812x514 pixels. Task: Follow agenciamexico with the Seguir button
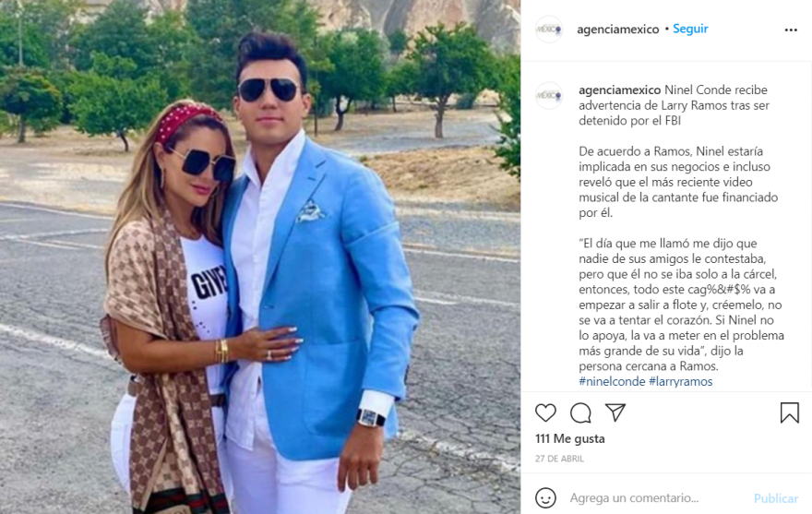tap(690, 29)
